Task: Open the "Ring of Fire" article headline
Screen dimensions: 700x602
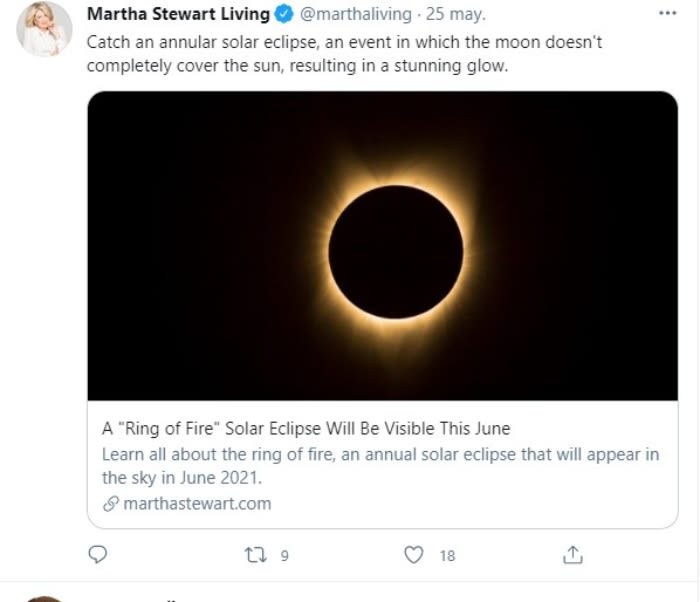Action: [306, 428]
